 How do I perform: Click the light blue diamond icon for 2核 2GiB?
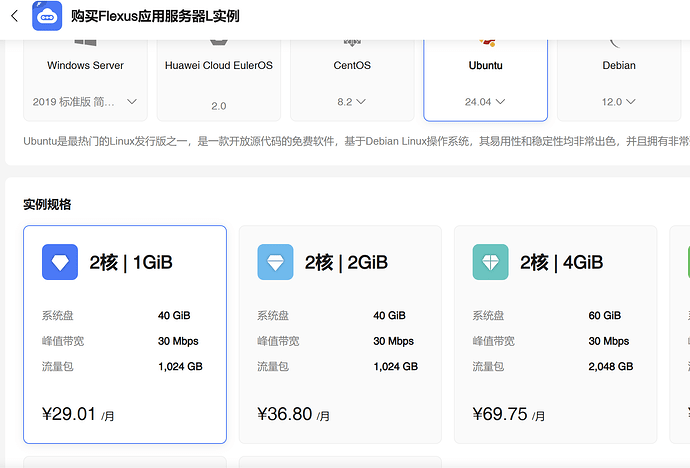point(275,262)
